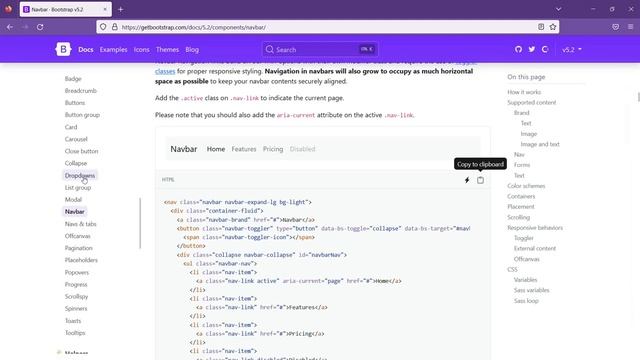The image size is (640, 360).
Task: Open Icons in top navigation
Action: coord(142,49)
